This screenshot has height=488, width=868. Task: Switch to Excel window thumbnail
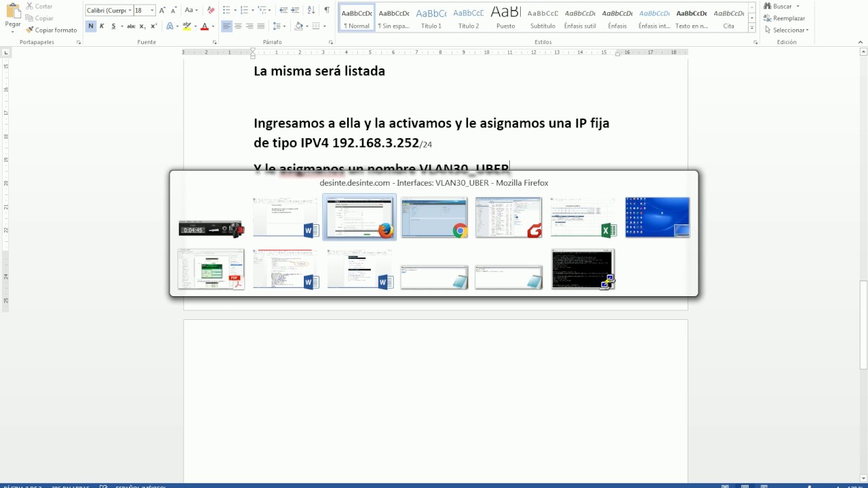[x=583, y=217]
